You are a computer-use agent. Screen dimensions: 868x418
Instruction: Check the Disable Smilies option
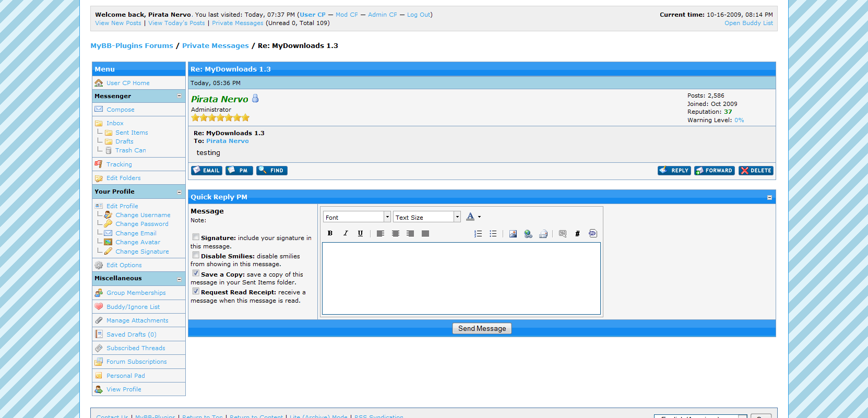[196, 255]
